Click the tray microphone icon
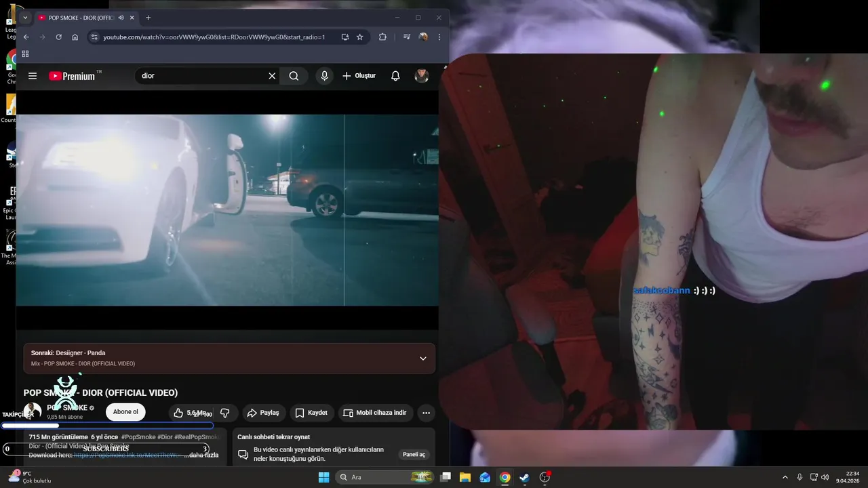Screen dimensions: 868x488 (x=800, y=477)
